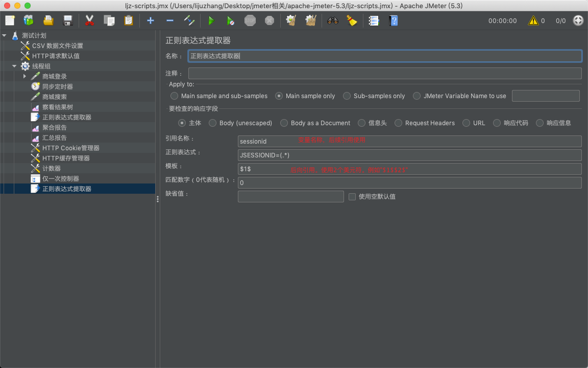Click the Shutdown test icon
588x368 pixels.
[269, 20]
